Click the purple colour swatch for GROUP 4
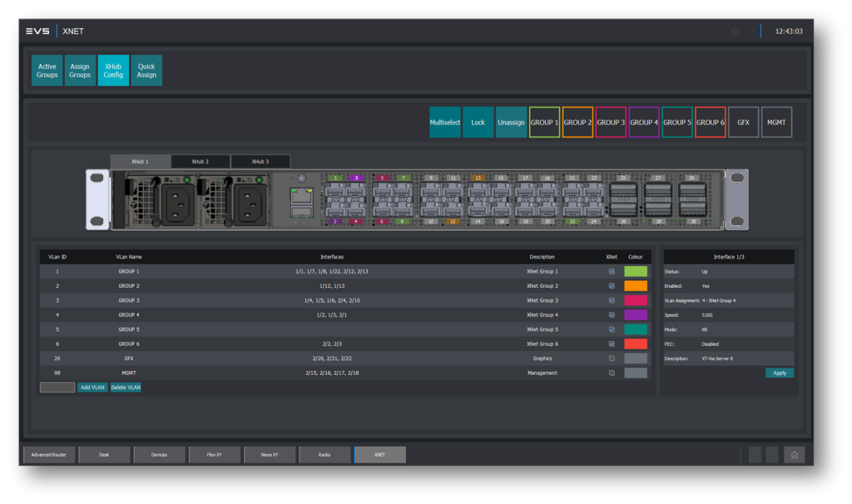The width and height of the screenshot is (852, 504). pos(636,315)
